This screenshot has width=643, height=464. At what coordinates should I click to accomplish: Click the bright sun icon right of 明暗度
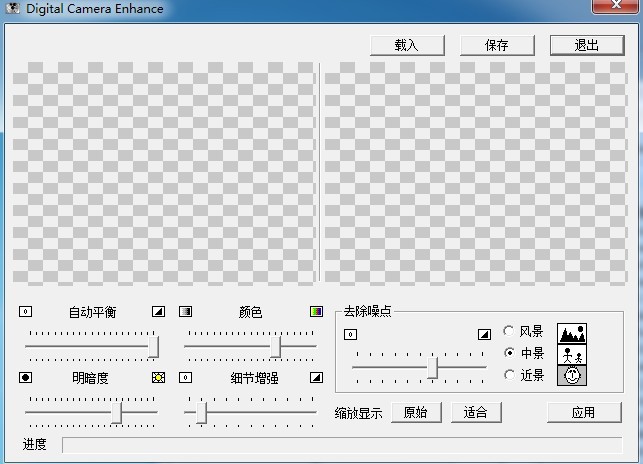[x=158, y=378]
